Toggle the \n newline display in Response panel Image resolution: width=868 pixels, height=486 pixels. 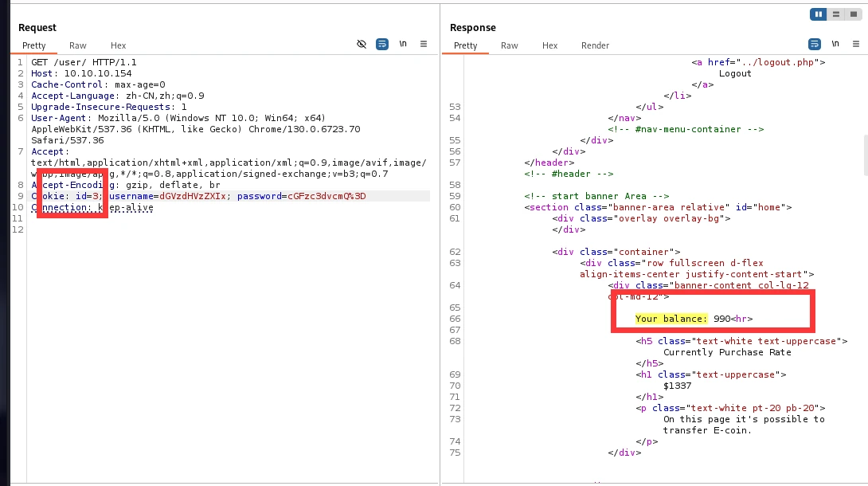pyautogui.click(x=835, y=45)
